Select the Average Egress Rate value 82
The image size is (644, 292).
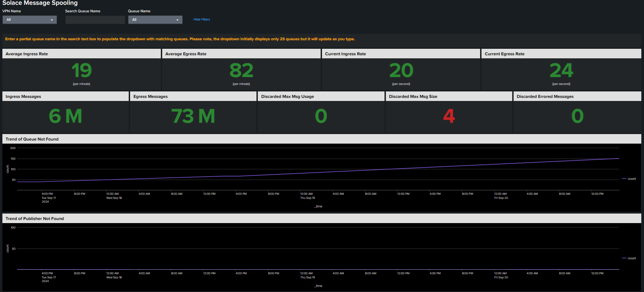tap(241, 71)
